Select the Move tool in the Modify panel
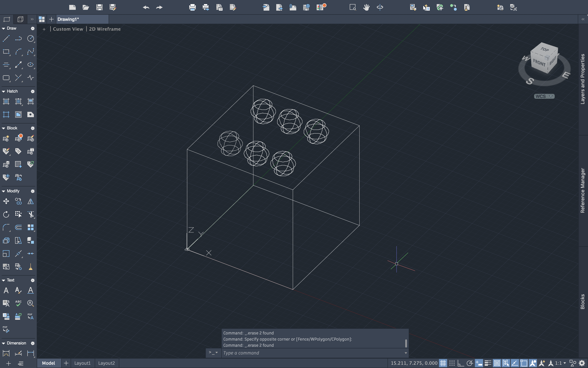Viewport: 588px width, 368px height. point(6,201)
